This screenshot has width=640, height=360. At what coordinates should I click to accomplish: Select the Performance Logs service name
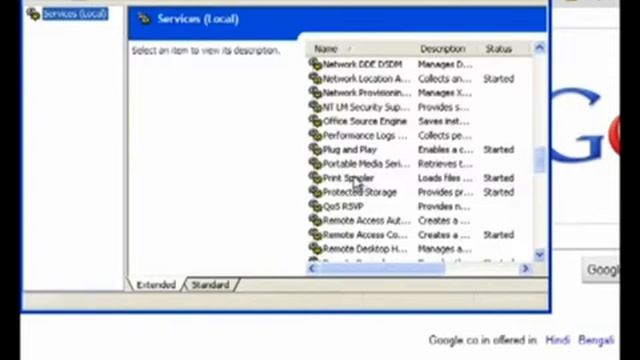point(365,136)
